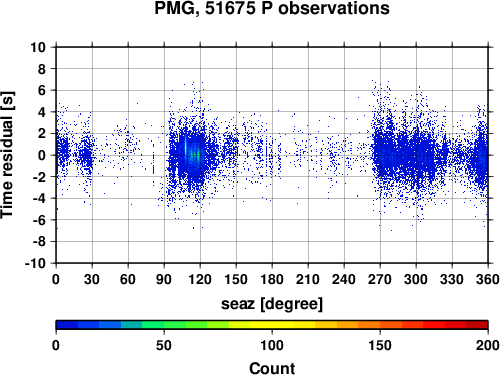
Task: Click x-axis tick label '90'
Action: click(x=164, y=279)
